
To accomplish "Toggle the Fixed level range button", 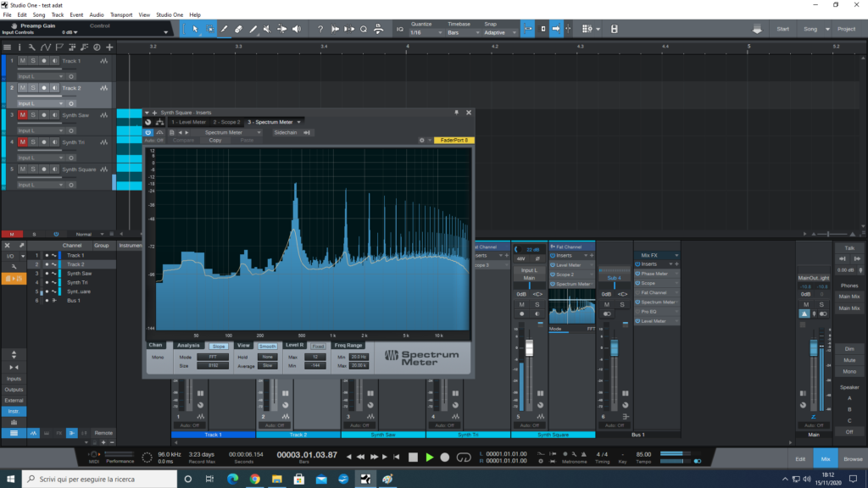I will tap(318, 347).
